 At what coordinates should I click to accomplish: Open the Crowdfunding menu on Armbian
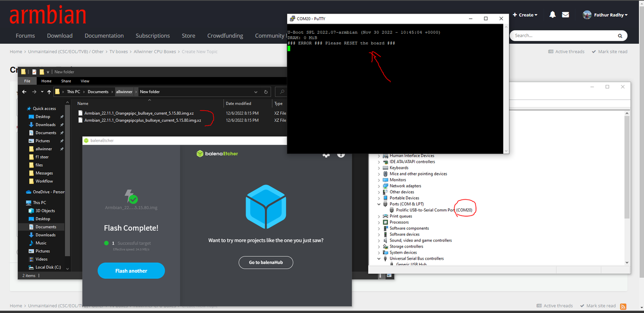[x=225, y=36]
